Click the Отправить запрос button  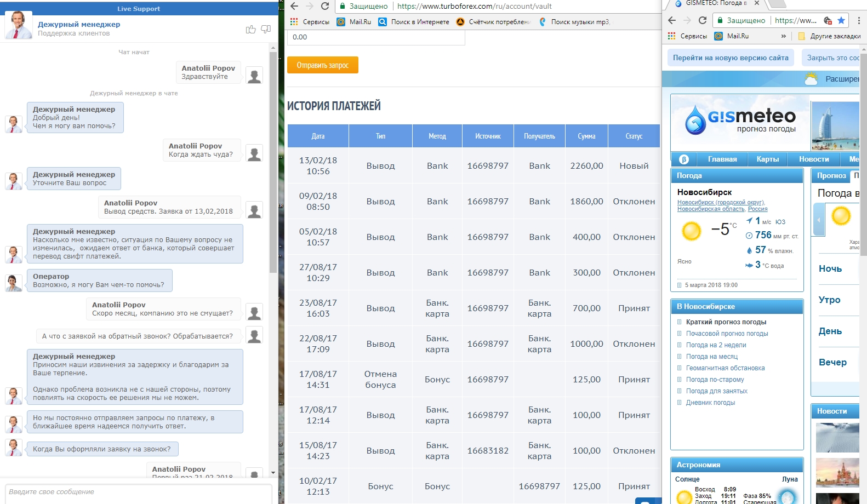322,65
